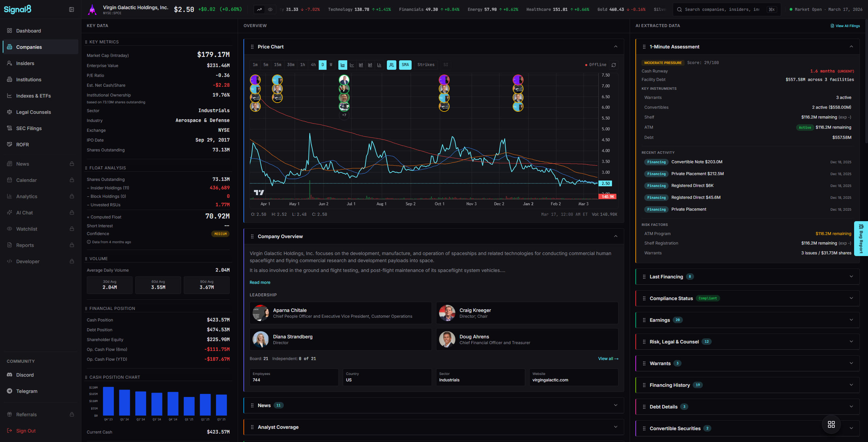Click the Q4'23 bar in cash chart
This screenshot has height=442, width=868.
[x=108, y=401]
